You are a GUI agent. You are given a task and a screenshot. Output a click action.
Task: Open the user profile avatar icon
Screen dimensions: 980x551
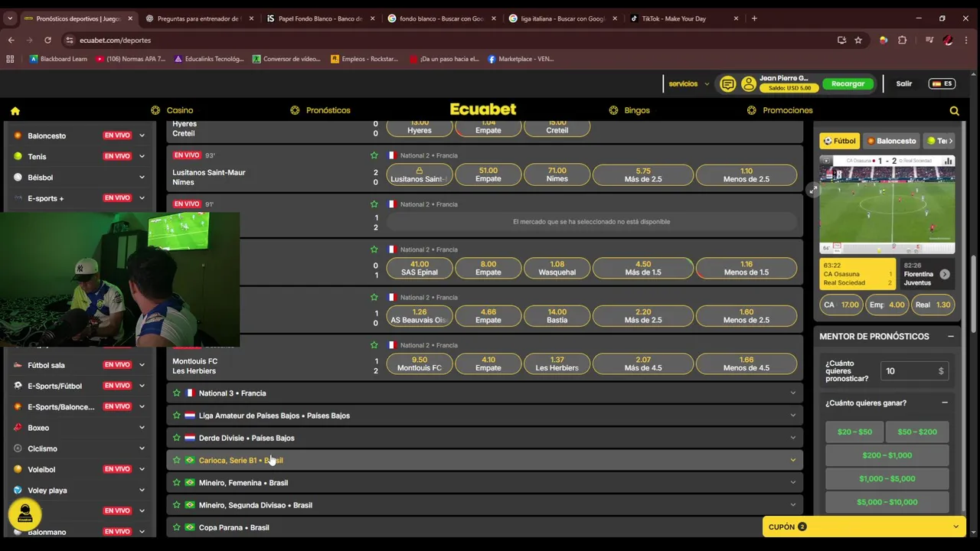click(x=748, y=83)
